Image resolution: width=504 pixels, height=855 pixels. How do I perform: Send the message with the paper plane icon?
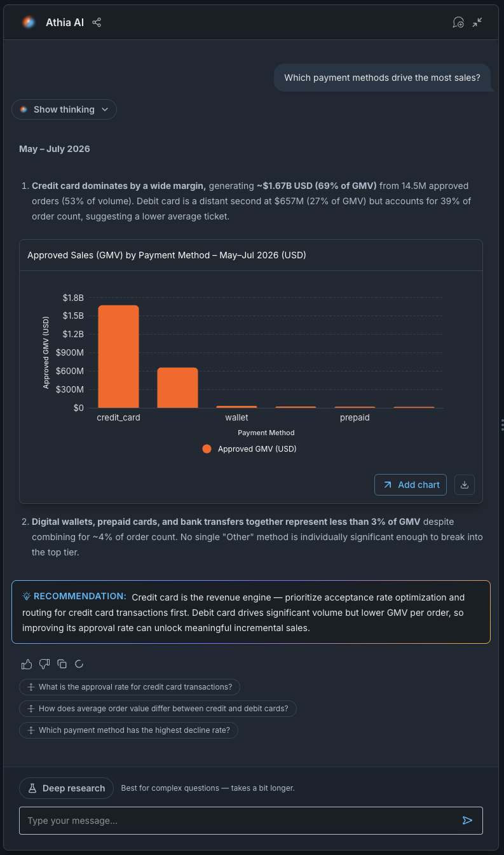467,821
